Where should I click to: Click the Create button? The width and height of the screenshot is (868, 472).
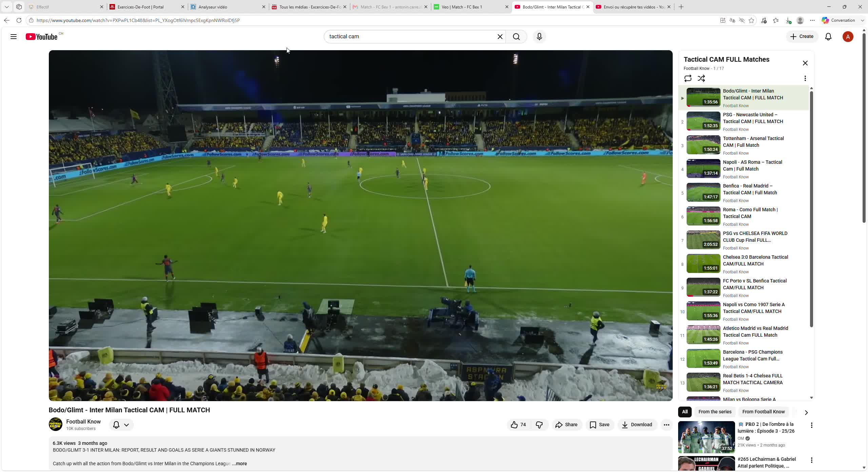pyautogui.click(x=802, y=37)
